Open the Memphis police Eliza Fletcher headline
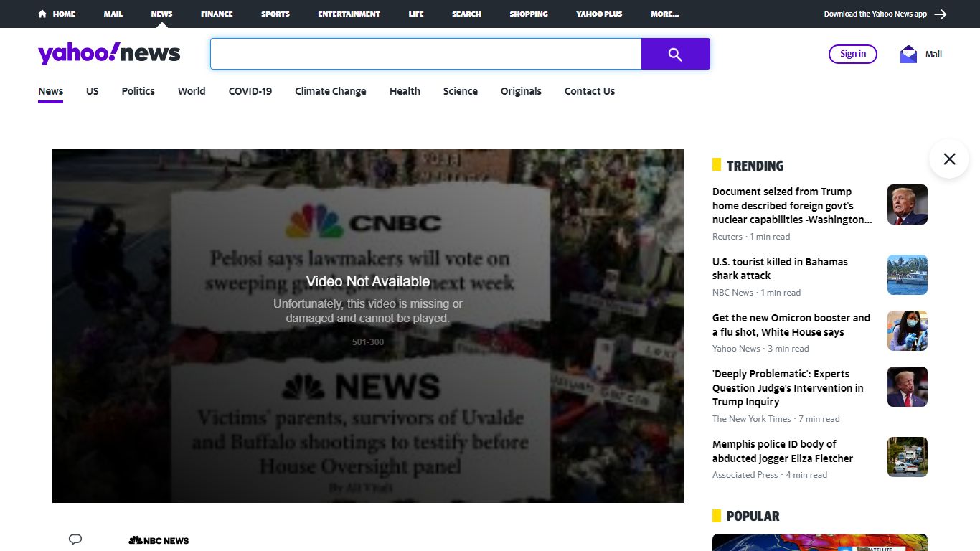980x551 pixels. click(783, 451)
